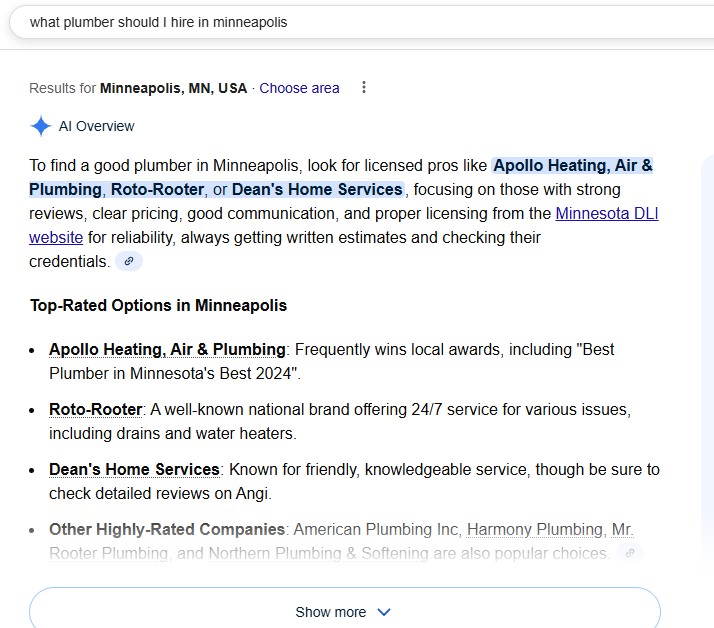Open Apollo Heating, Air & Plumbing bullet link
Screen dimensions: 714x628
tap(167, 349)
